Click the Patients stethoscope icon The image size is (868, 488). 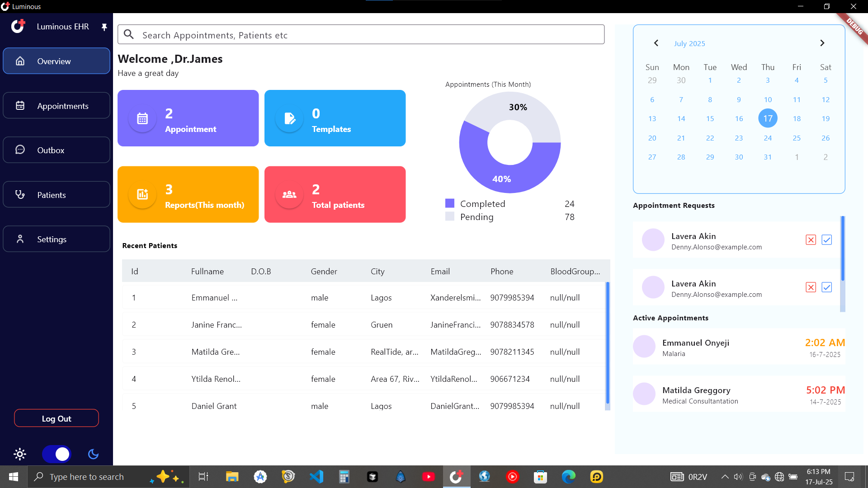20,194
